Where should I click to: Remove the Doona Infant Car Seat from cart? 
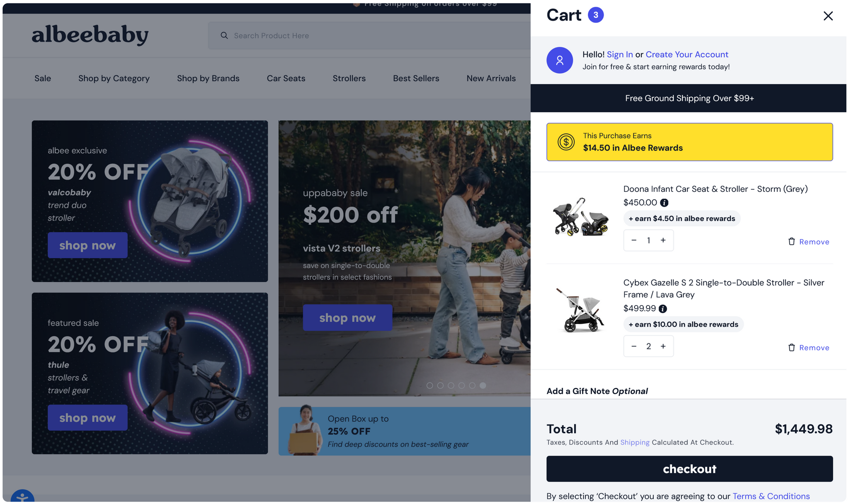point(808,242)
